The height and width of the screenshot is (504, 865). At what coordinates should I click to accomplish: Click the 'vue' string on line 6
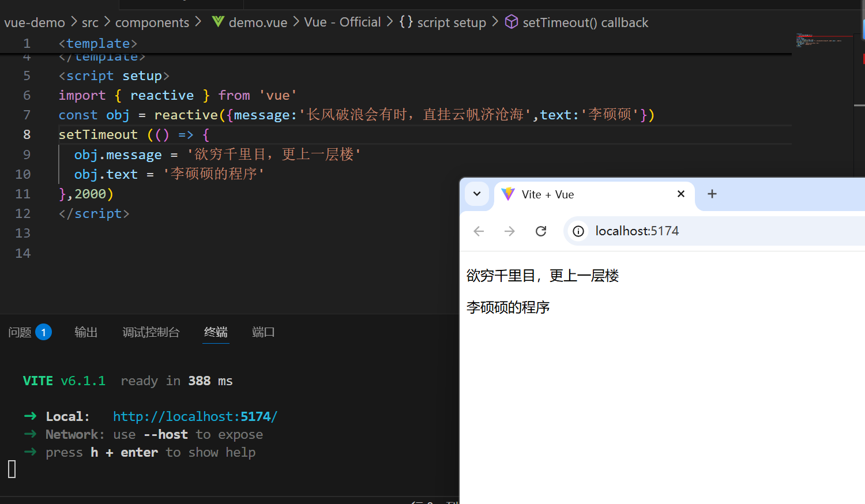tap(278, 95)
